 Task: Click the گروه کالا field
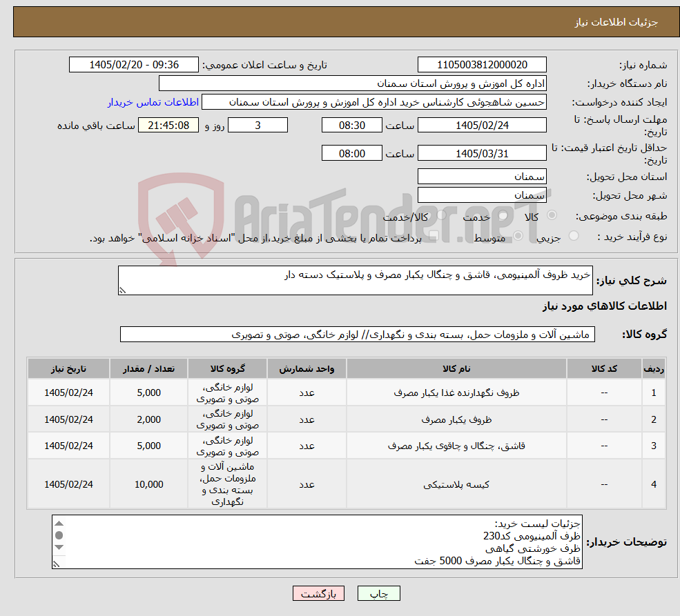(x=358, y=335)
